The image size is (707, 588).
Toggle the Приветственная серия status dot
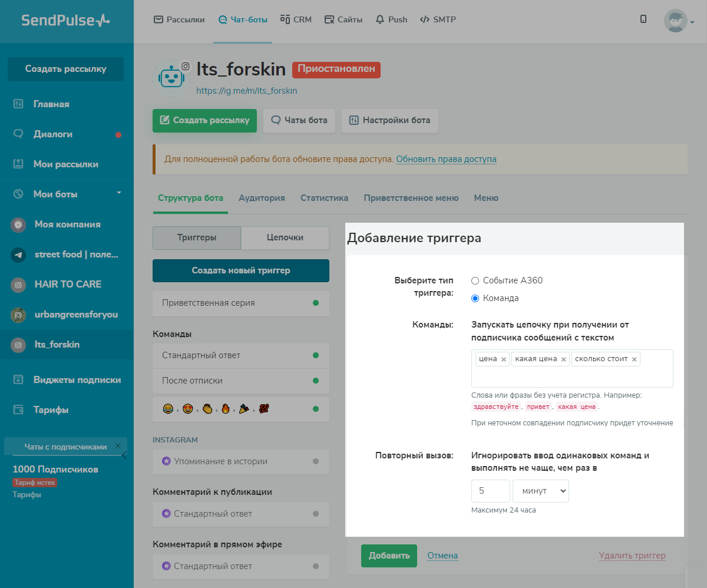(316, 303)
